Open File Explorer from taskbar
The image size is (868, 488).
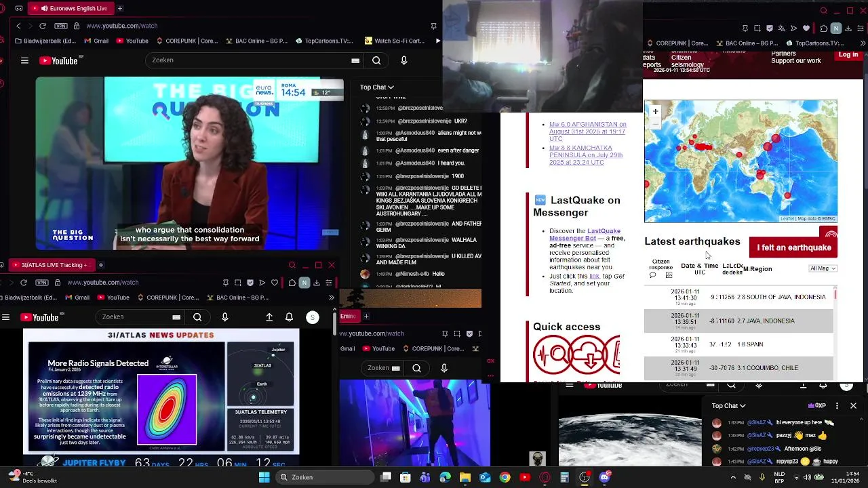tap(465, 477)
